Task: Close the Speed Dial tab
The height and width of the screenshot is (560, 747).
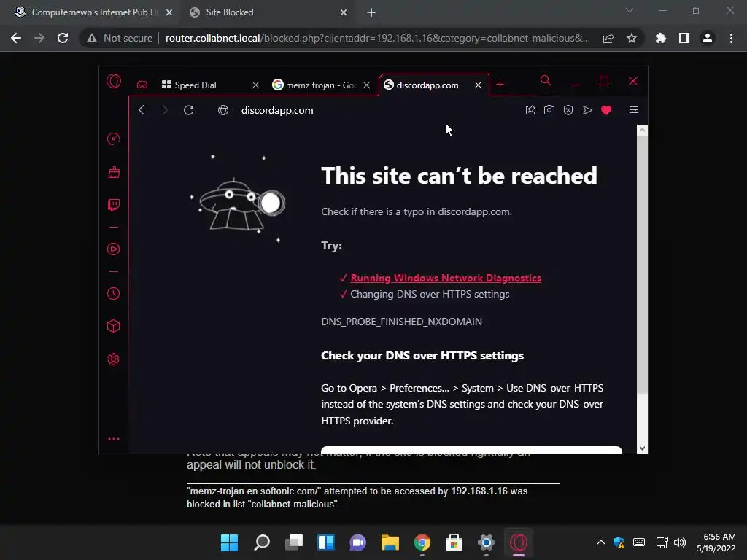Action: (256, 85)
